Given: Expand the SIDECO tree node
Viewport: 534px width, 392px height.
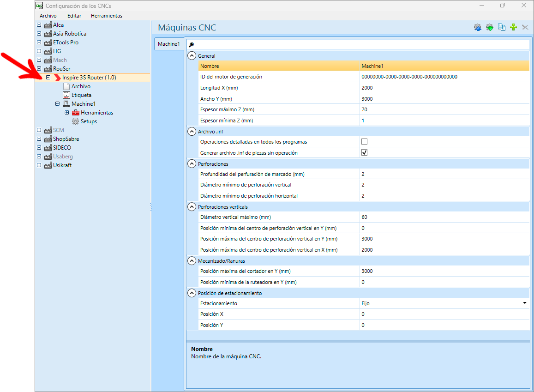Looking at the screenshot, I should (x=39, y=148).
